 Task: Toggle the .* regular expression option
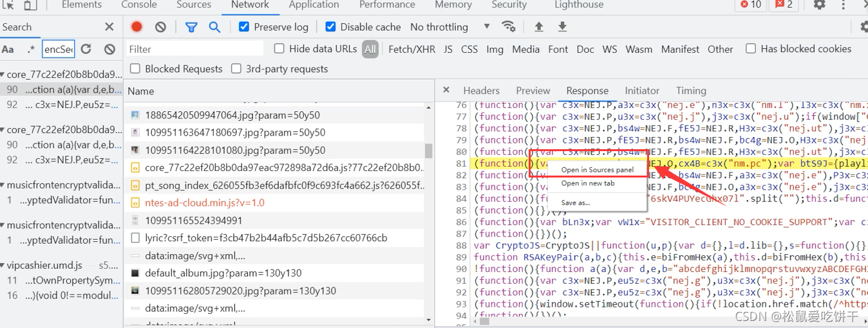pyautogui.click(x=31, y=49)
